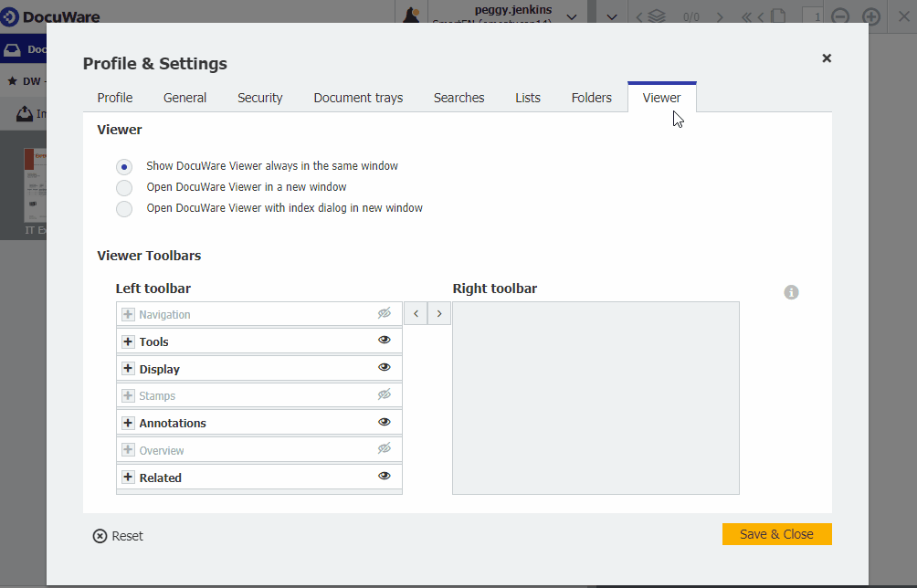Click the Save & Close button

[x=776, y=534]
